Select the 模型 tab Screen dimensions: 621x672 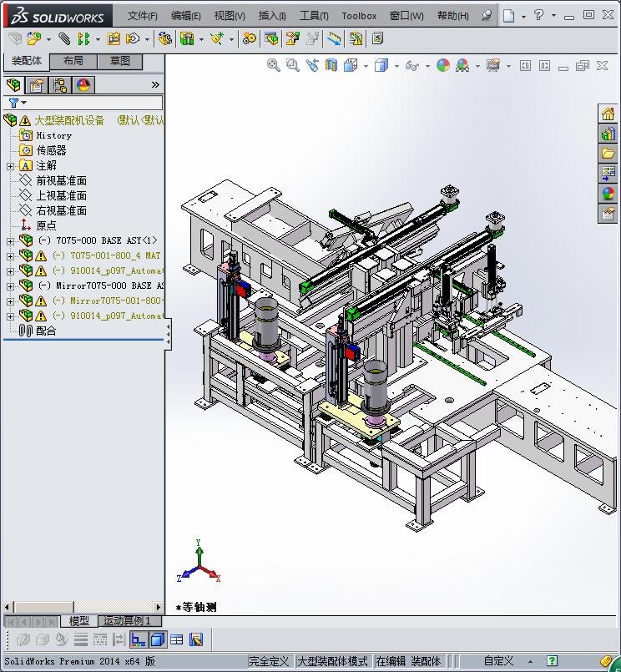(78, 620)
